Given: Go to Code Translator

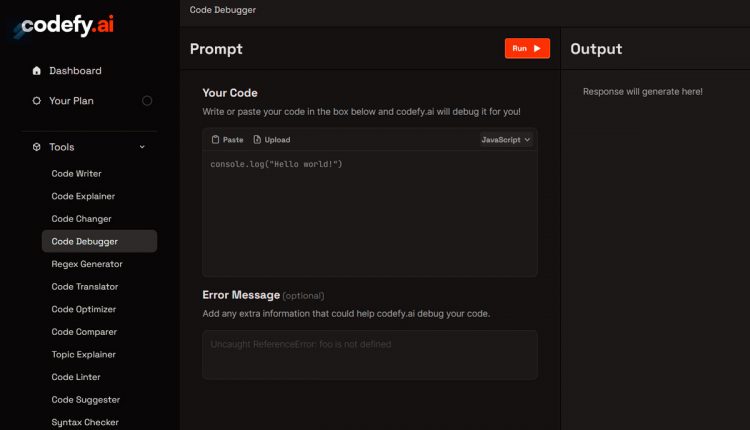Looking at the screenshot, I should point(85,287).
